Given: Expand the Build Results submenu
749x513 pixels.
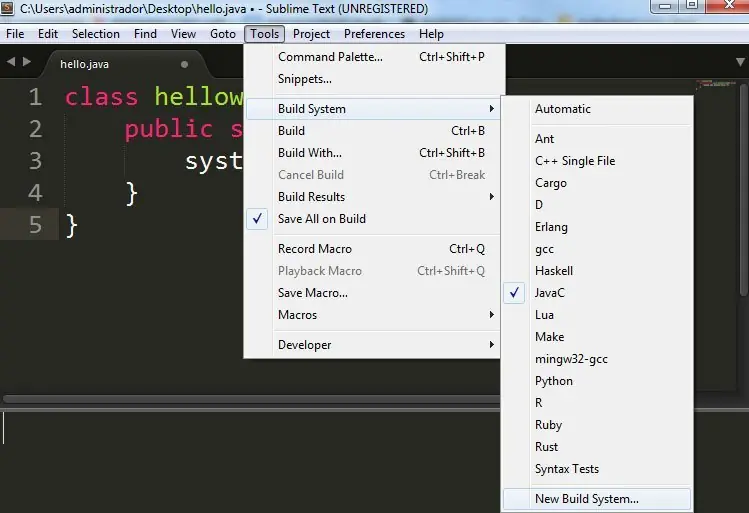Looking at the screenshot, I should [373, 197].
